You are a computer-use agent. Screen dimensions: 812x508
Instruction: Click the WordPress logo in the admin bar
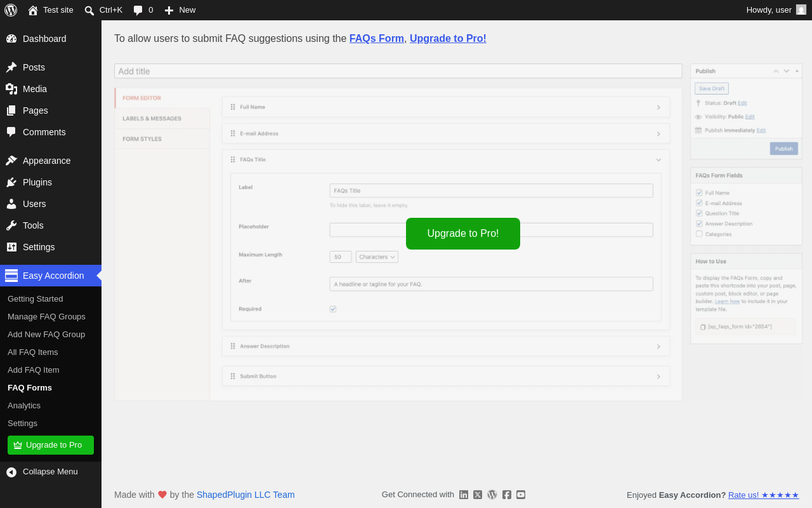click(x=11, y=10)
